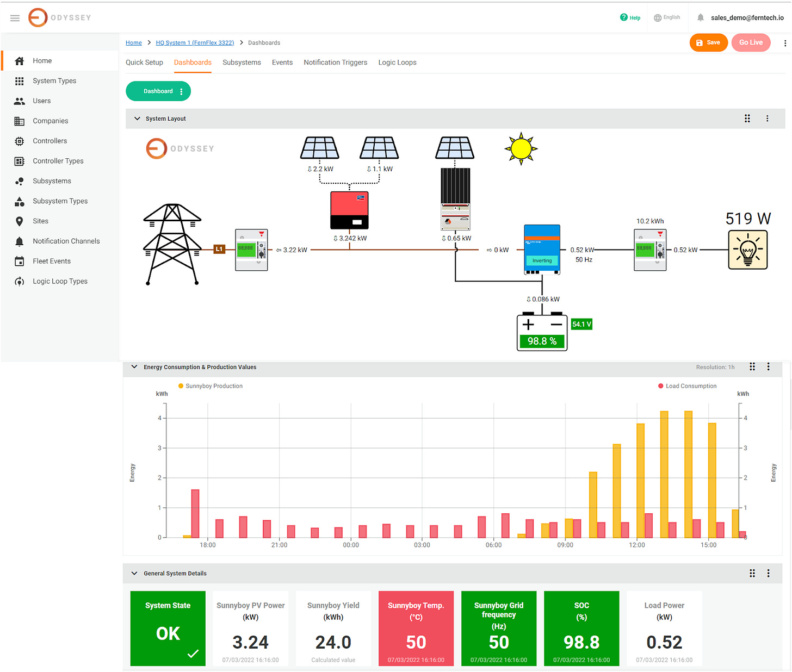Open System Layout panel options menu

coord(768,119)
